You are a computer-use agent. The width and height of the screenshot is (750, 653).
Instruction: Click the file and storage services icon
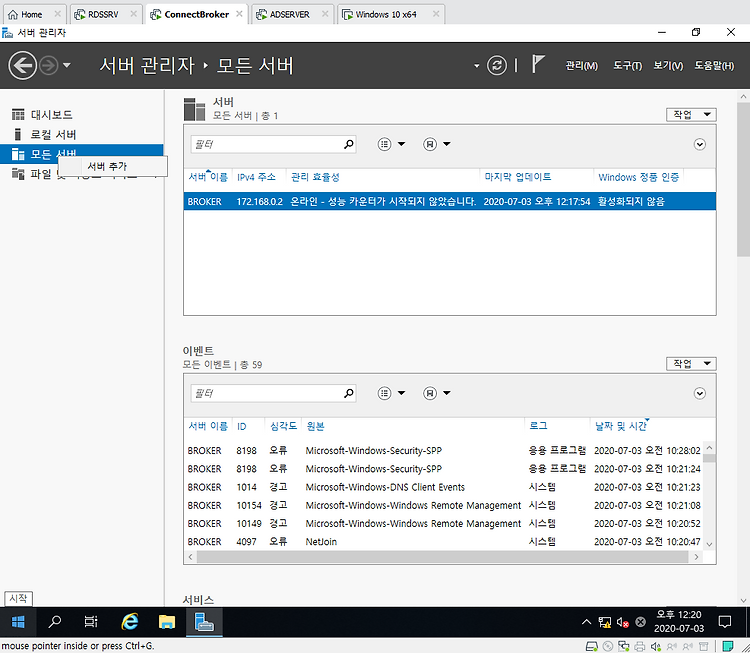click(18, 174)
